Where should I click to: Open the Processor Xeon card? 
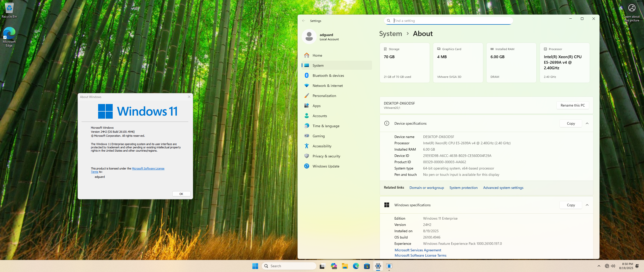pos(565,63)
